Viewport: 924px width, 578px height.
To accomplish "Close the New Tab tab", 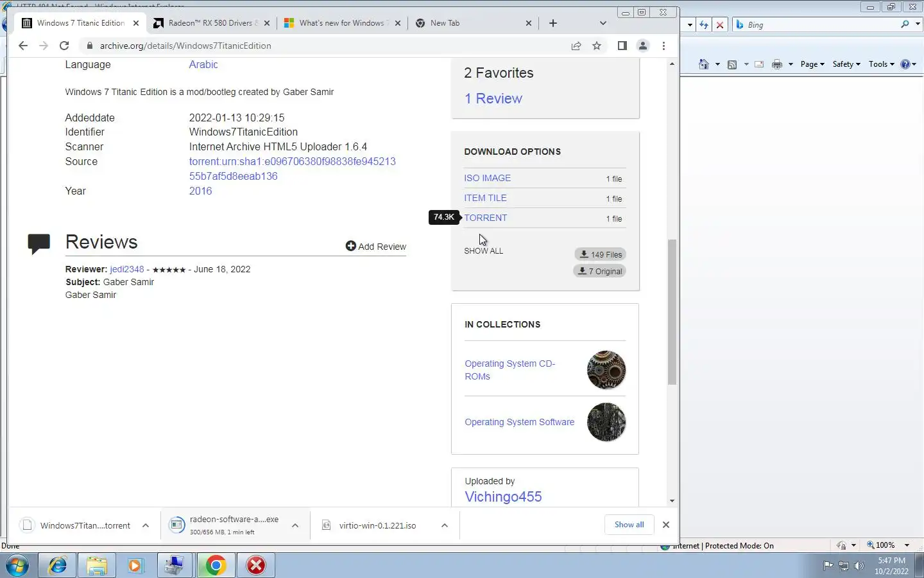I will click(x=529, y=23).
